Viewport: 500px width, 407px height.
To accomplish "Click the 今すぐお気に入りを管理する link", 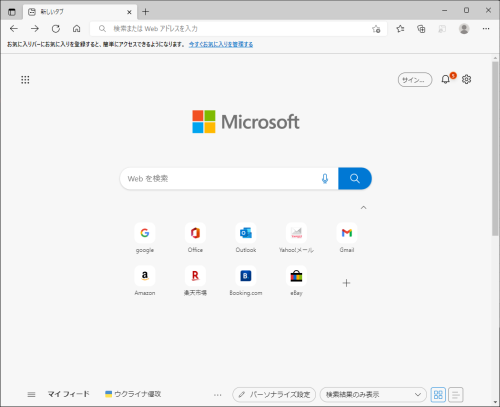I will [x=221, y=44].
